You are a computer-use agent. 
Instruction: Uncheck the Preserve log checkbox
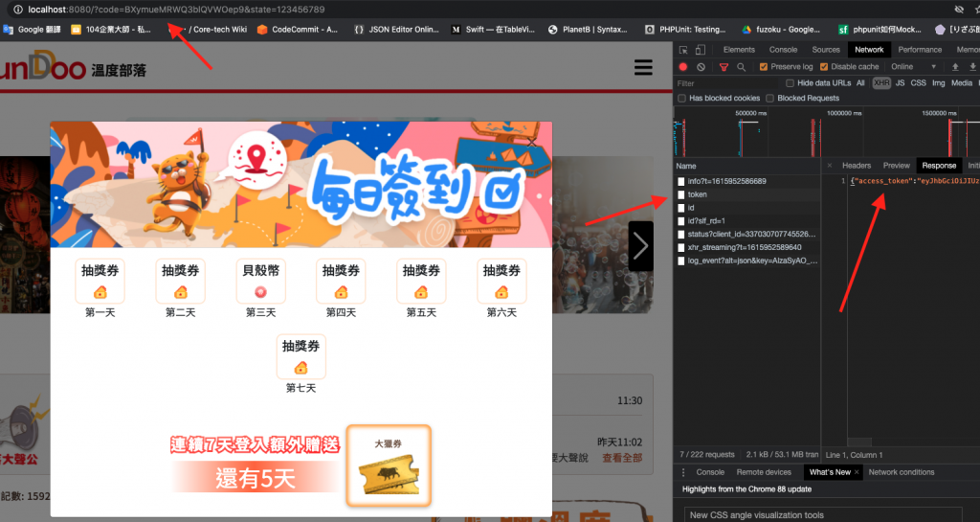(763, 67)
